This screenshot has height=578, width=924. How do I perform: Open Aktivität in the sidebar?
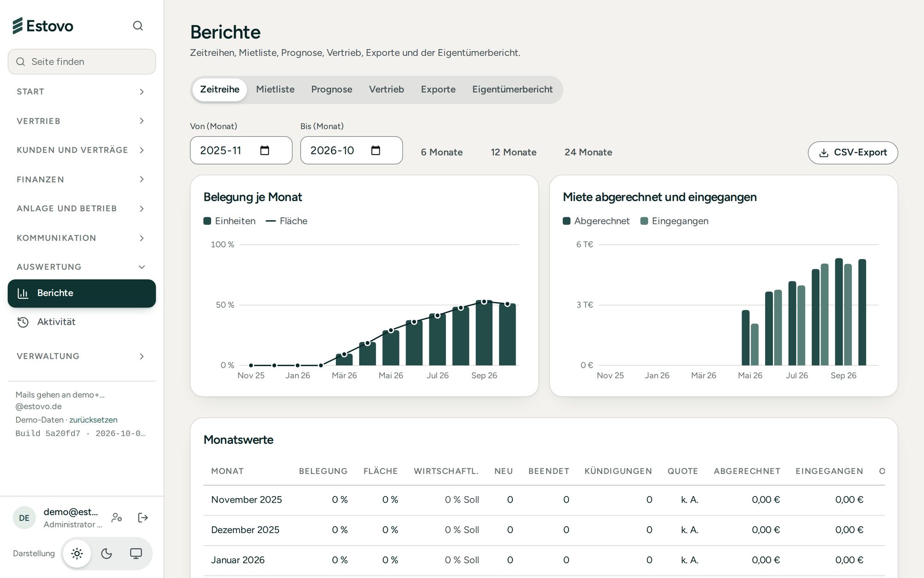pyautogui.click(x=82, y=322)
